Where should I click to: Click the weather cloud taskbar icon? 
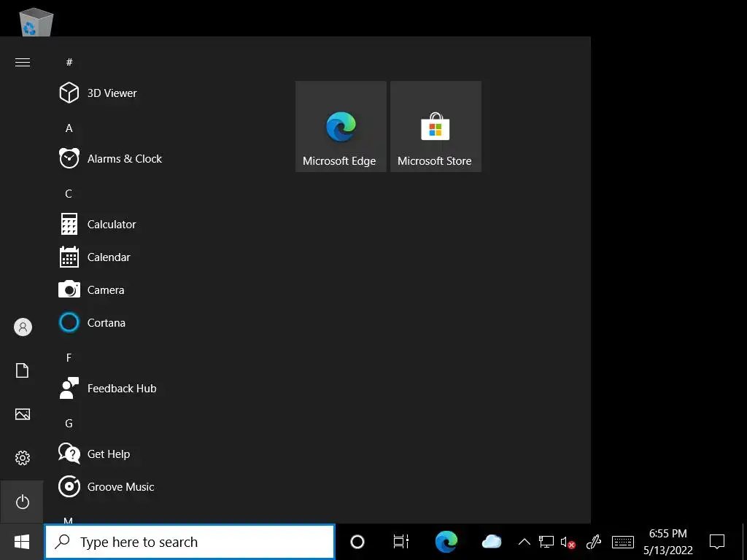click(491, 542)
